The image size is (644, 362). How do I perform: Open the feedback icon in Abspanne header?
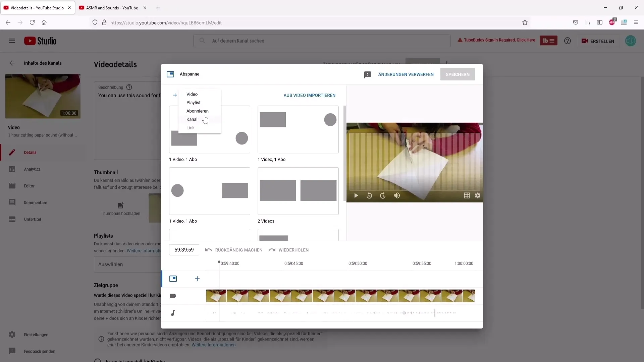(x=368, y=74)
